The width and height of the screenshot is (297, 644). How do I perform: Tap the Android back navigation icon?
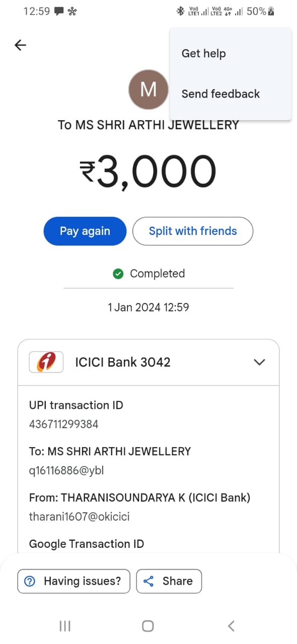(x=231, y=626)
